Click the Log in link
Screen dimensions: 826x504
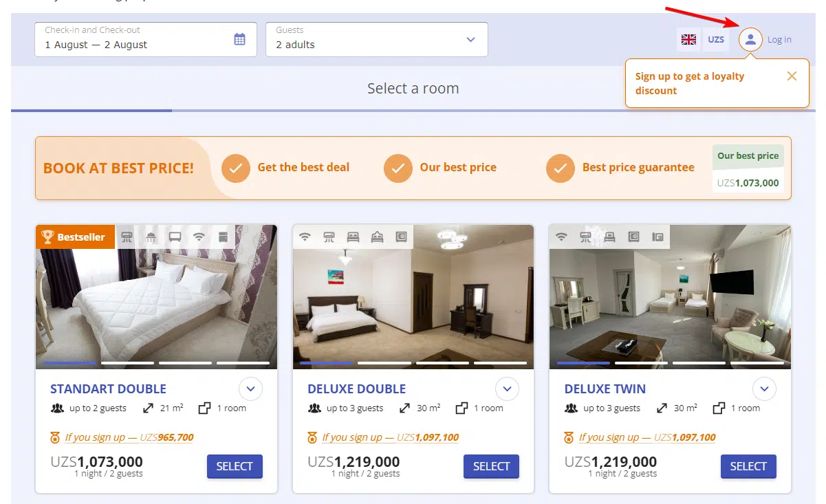(779, 40)
